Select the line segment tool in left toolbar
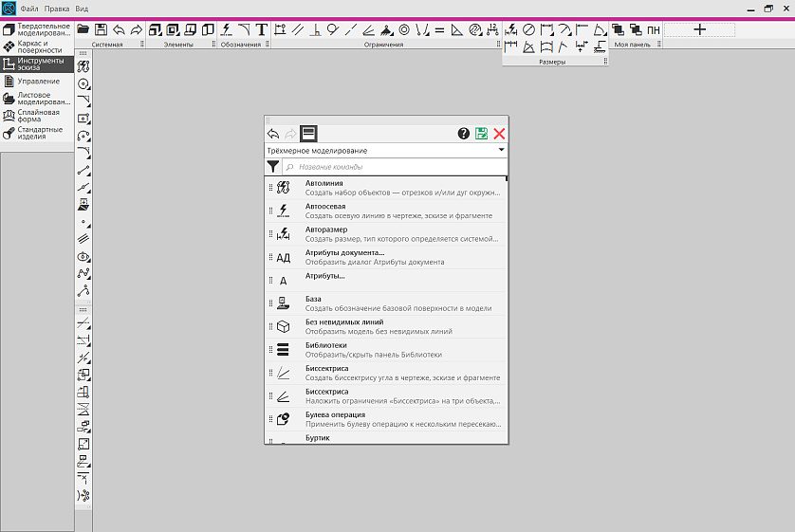 point(83,171)
